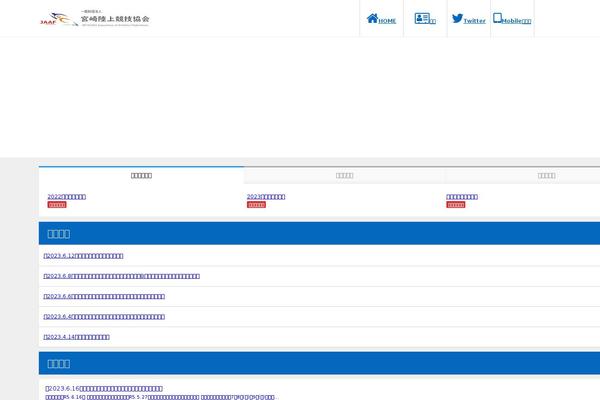Click the JAAF Miyazaki association logo
Screen dimensions: 600x400
[x=95, y=18]
